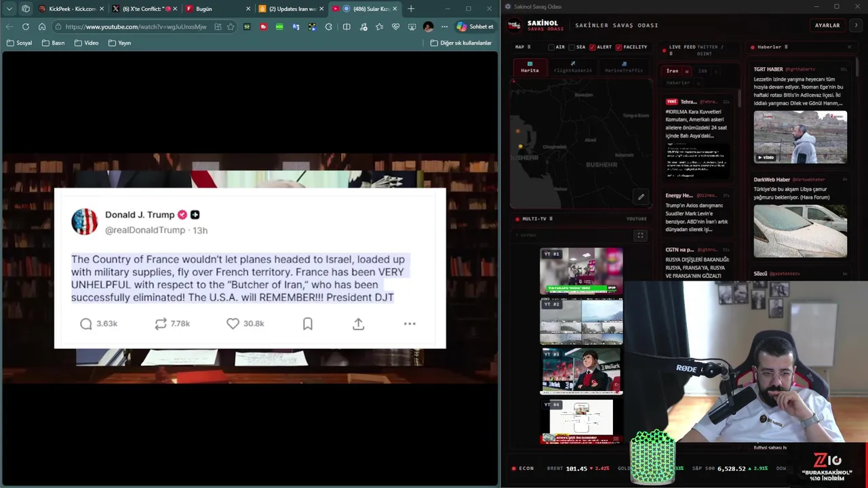Switch to the X'te Conflict tab
The width and height of the screenshot is (868, 488).
point(144,9)
